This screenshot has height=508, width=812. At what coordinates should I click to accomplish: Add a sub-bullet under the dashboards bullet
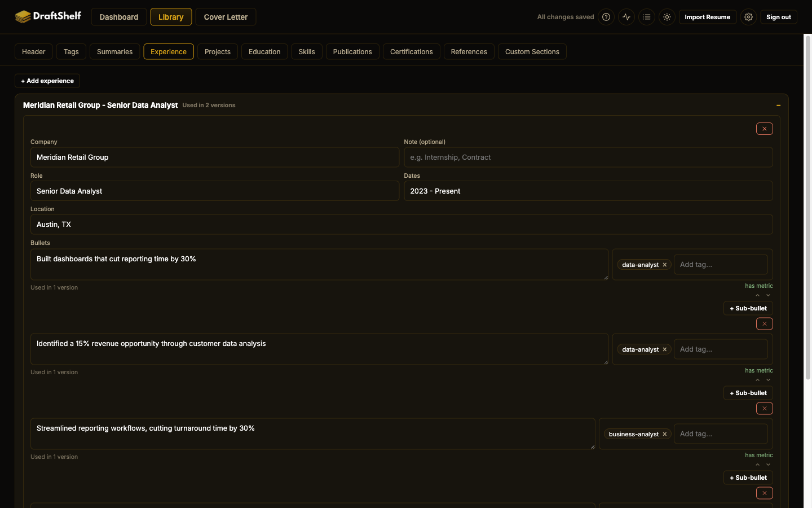pyautogui.click(x=748, y=308)
